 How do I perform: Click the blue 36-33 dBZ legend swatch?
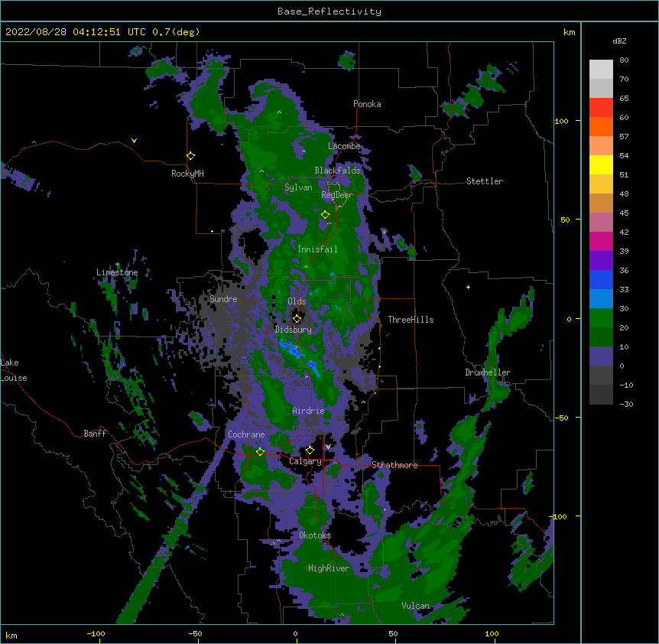click(x=601, y=279)
